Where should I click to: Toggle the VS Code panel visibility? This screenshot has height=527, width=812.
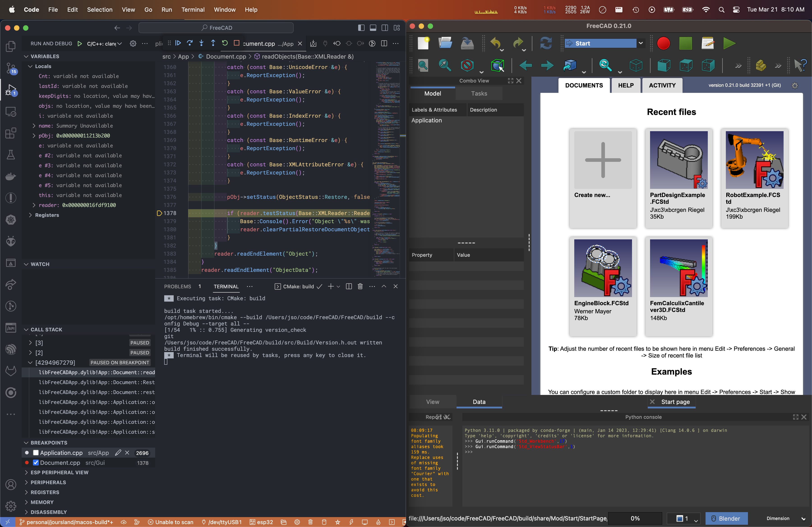tap(373, 28)
